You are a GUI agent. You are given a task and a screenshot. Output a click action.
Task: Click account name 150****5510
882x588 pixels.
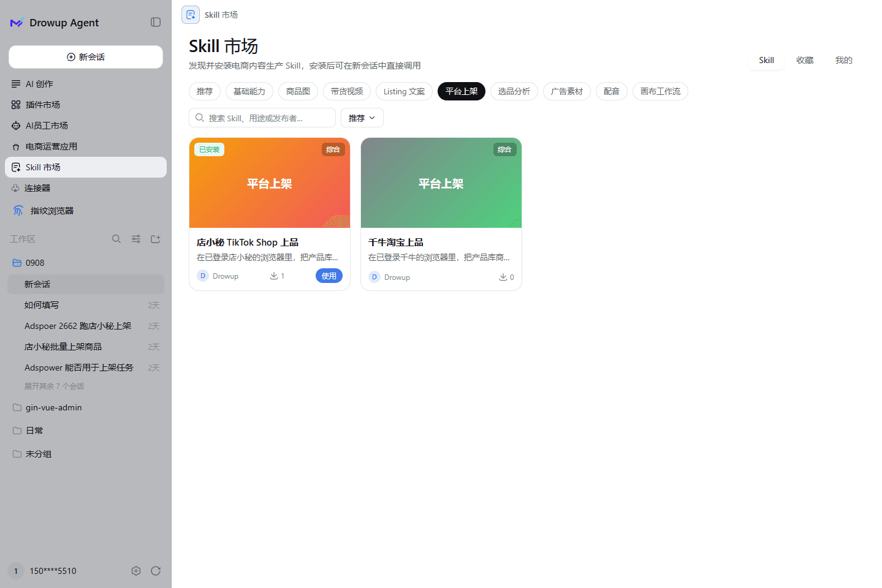pyautogui.click(x=53, y=571)
